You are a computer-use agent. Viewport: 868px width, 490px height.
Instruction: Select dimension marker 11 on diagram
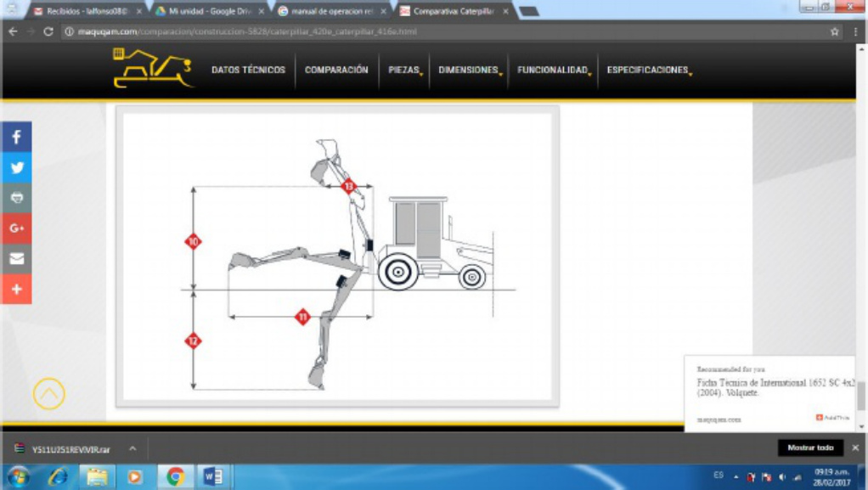pyautogui.click(x=303, y=318)
